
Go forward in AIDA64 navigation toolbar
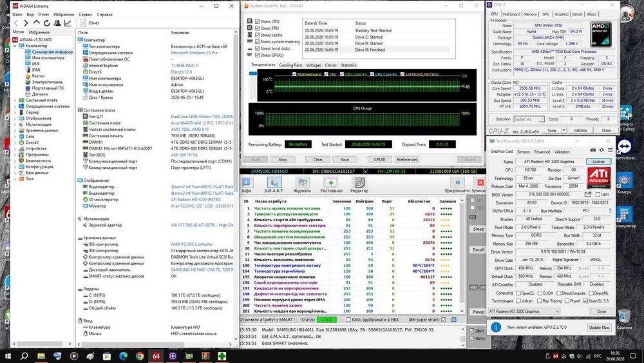(x=26, y=23)
